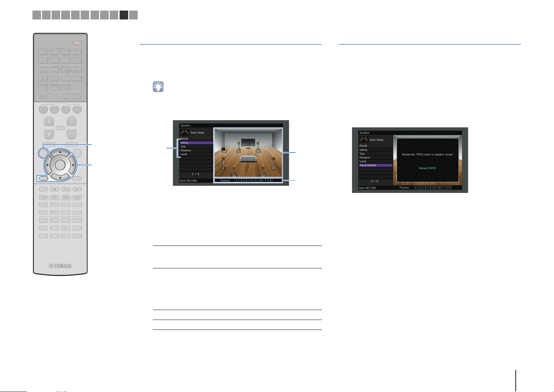
Task: Choose Position 8 in the left screen (1/4)
Action: click(x=271, y=180)
